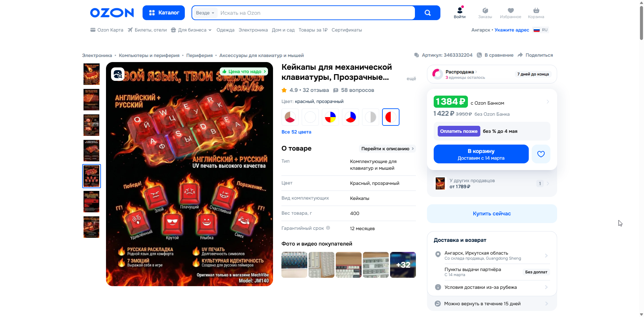Image resolution: width=644 pixels, height=317 pixels.
Task: Open the Заказы orders icon
Action: point(485,13)
